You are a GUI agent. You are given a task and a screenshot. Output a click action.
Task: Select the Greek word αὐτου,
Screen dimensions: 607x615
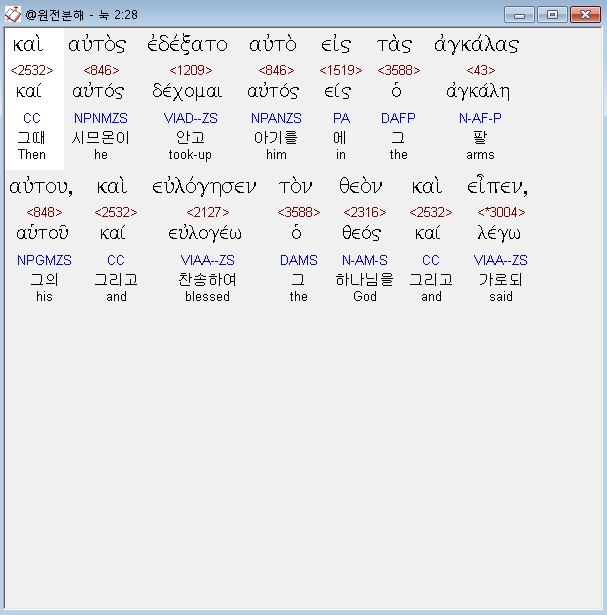(x=41, y=186)
